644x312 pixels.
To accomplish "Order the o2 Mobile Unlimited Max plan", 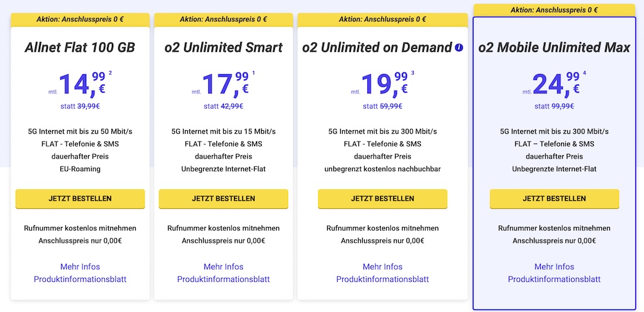I will 555,199.
